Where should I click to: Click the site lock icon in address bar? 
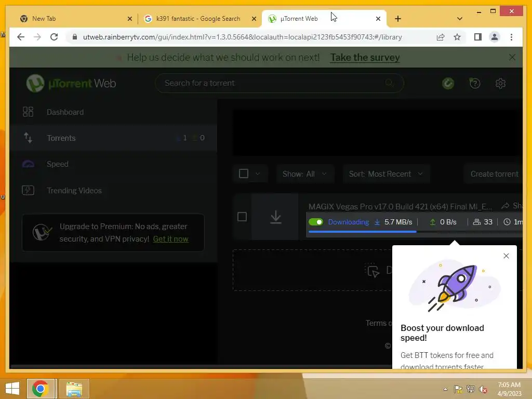tap(75, 37)
